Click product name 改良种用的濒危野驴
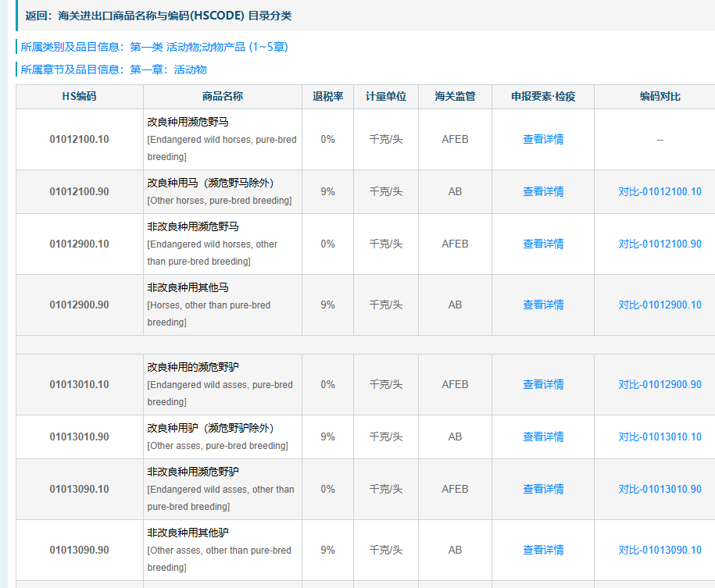715x588 pixels. [x=193, y=367]
